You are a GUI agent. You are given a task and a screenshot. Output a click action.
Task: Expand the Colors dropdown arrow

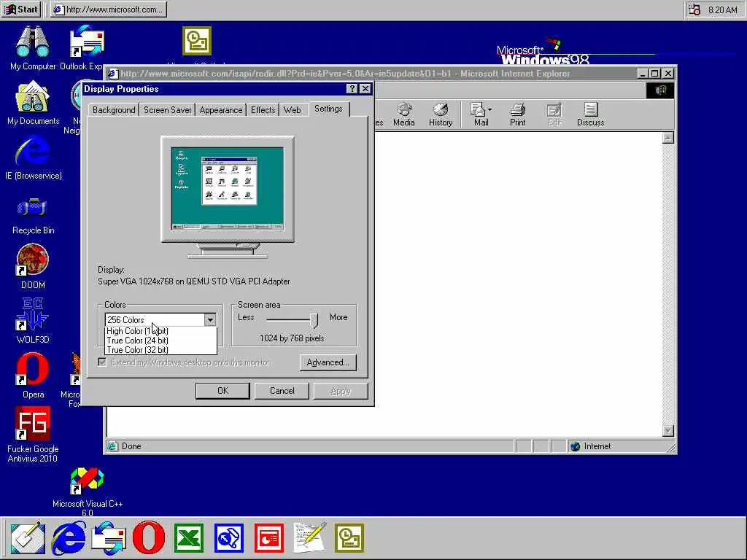click(210, 320)
